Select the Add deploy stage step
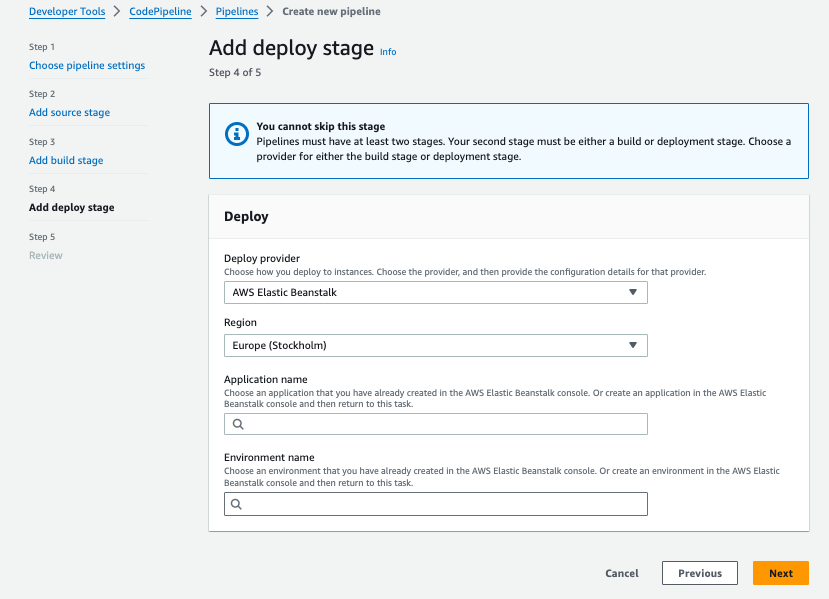The width and height of the screenshot is (829, 599). point(72,208)
